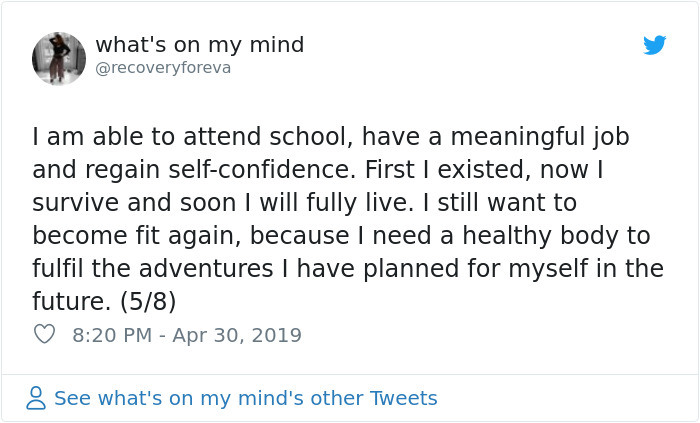Click the person icon in the footer
This screenshot has height=423, width=700.
click(x=36, y=398)
